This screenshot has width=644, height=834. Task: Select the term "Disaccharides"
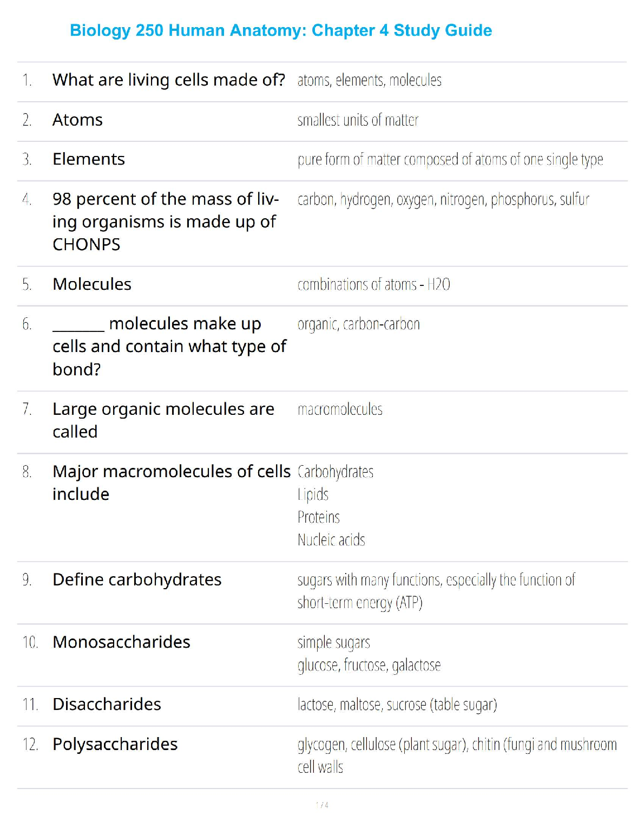point(107,705)
